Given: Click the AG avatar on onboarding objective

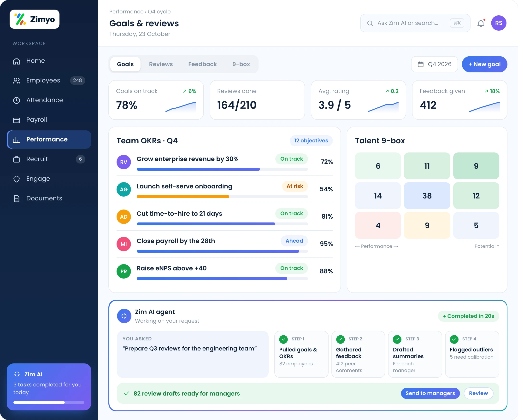Looking at the screenshot, I should click(124, 189).
